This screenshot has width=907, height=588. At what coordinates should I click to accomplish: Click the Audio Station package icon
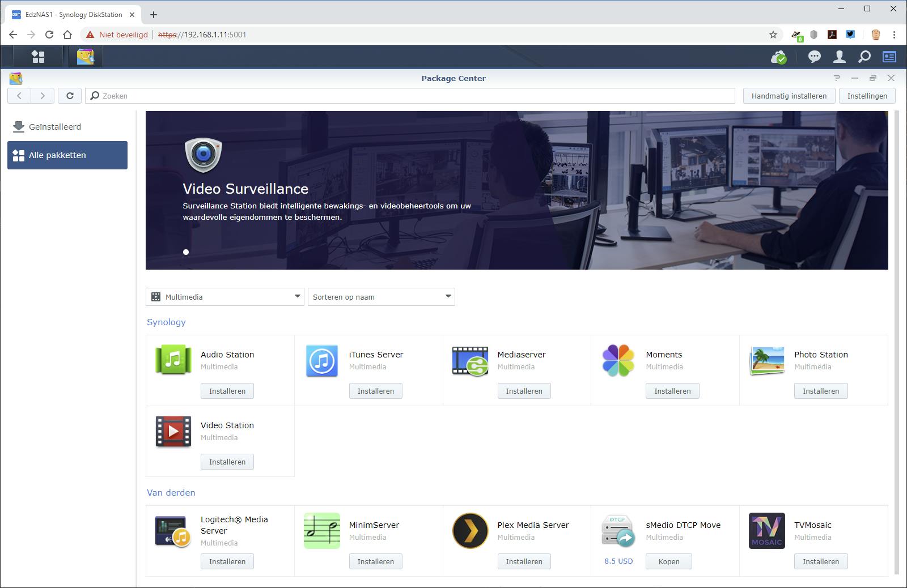[x=173, y=360]
